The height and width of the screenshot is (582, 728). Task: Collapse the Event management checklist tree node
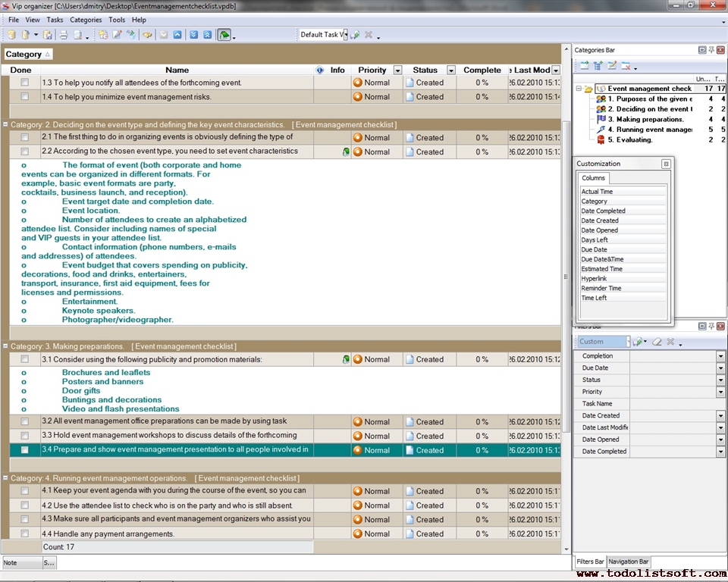click(x=579, y=88)
